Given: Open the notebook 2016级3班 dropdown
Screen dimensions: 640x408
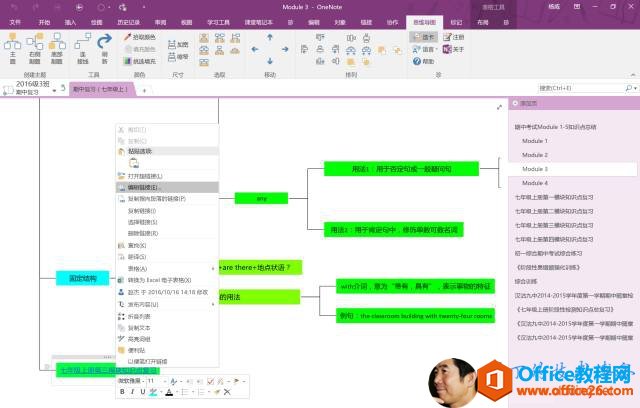Looking at the screenshot, I should click(x=54, y=91).
